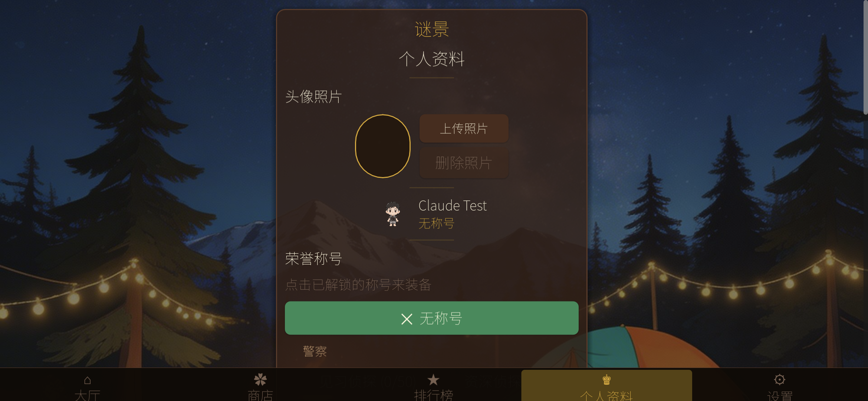Screen dimensions: 868x401
Task: Open the 设置 settings gear icon
Action: 779,379
